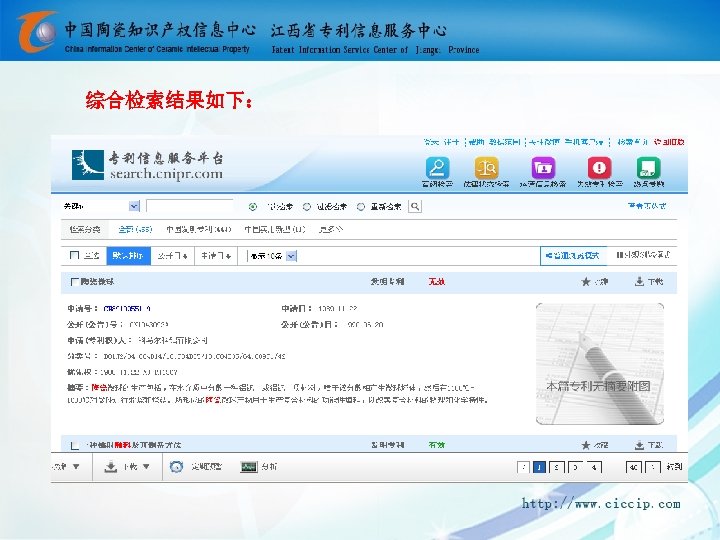Screen dimensions: 720x540
Task: Click the view expression link
Action: pyautogui.click(x=647, y=206)
